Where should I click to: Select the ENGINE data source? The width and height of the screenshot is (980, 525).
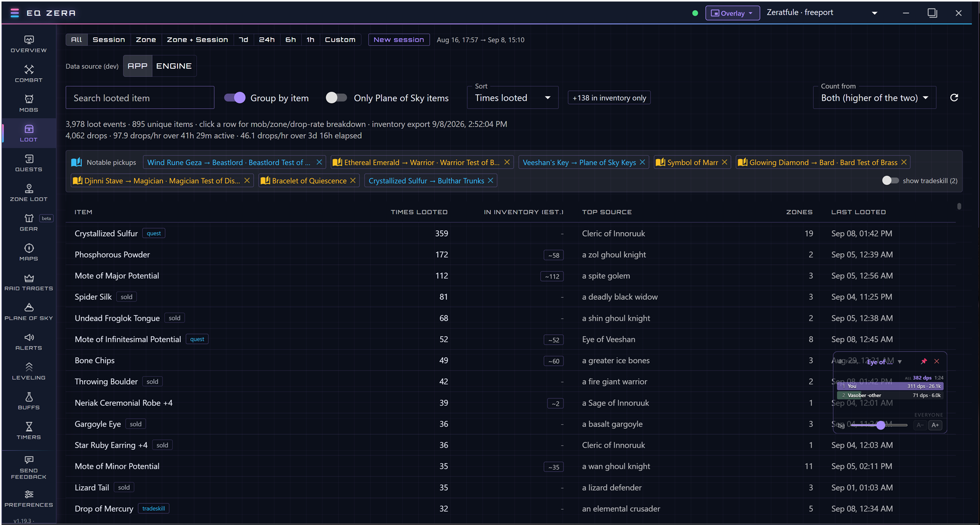[174, 66]
